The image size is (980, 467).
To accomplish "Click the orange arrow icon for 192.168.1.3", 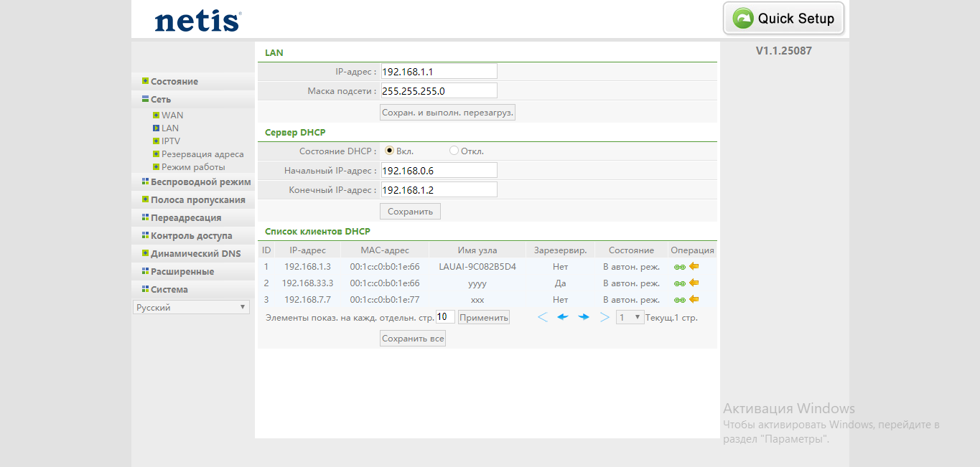I will click(x=694, y=266).
